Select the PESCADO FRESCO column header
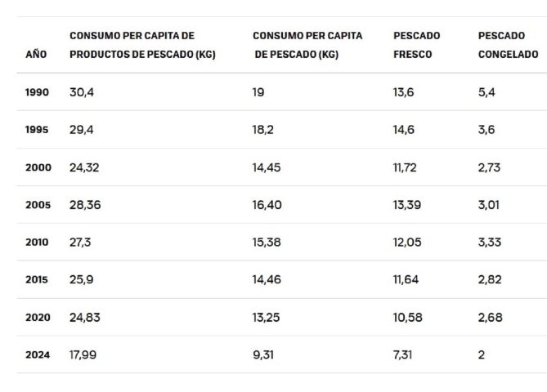 [x=416, y=45]
